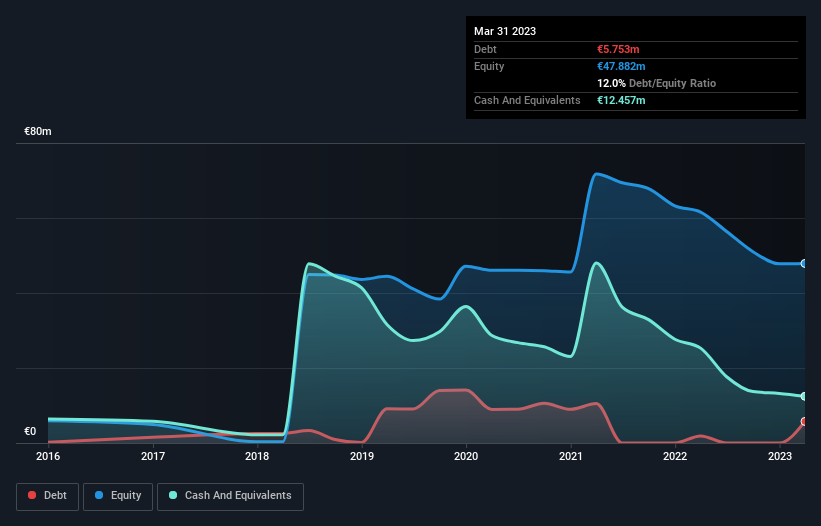Toggle the Equity series legend button
The height and width of the screenshot is (526, 821).
tap(118, 496)
